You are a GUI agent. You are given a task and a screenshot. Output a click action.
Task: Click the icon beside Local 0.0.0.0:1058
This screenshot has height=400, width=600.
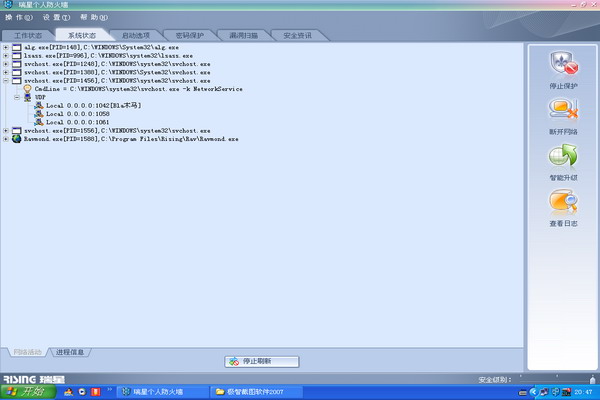point(39,114)
